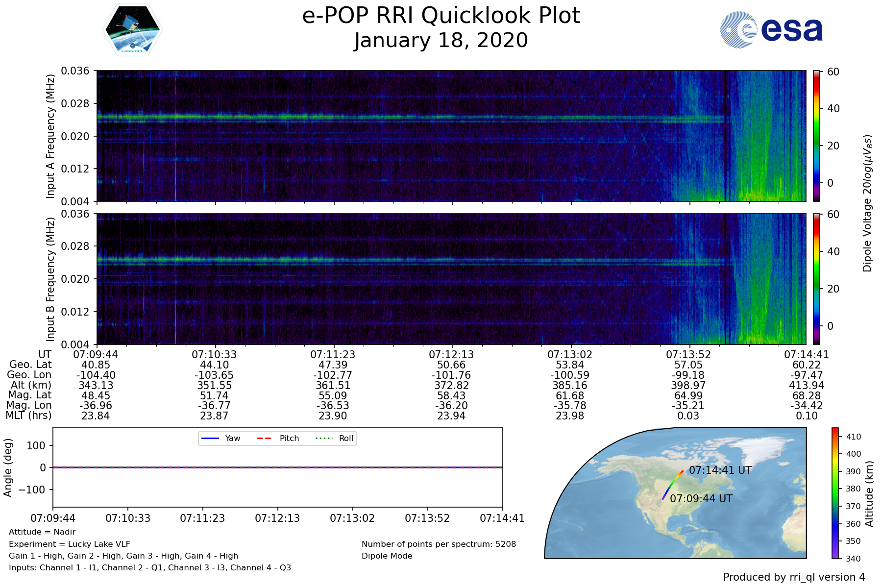882x588 pixels.
Task: Click the satellite ground track on the map
Action: tap(672, 485)
